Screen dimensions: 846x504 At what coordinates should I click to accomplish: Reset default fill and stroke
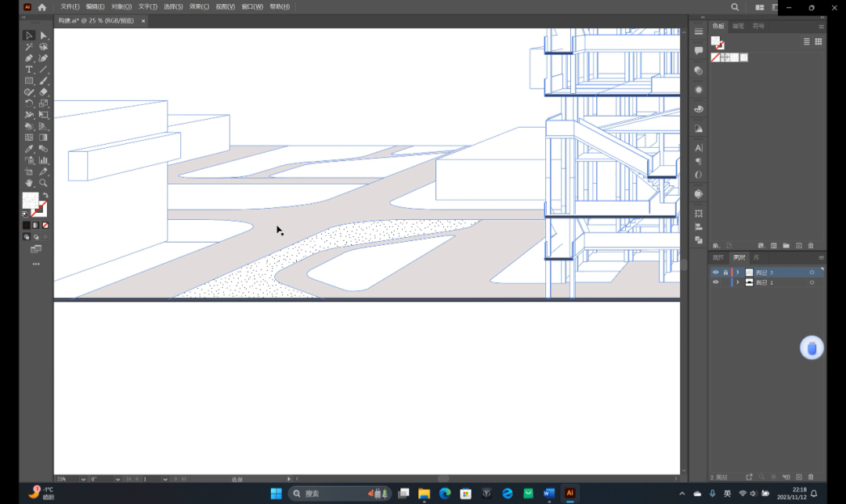pos(25,214)
